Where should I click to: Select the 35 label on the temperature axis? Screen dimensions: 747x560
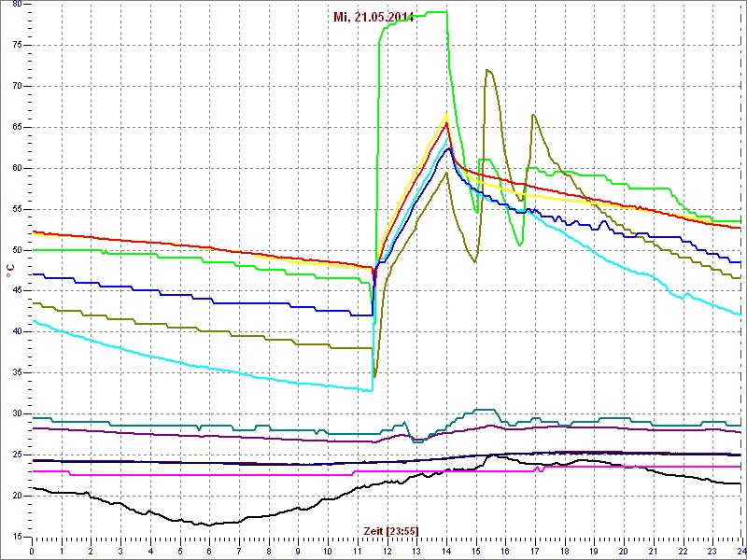17,372
